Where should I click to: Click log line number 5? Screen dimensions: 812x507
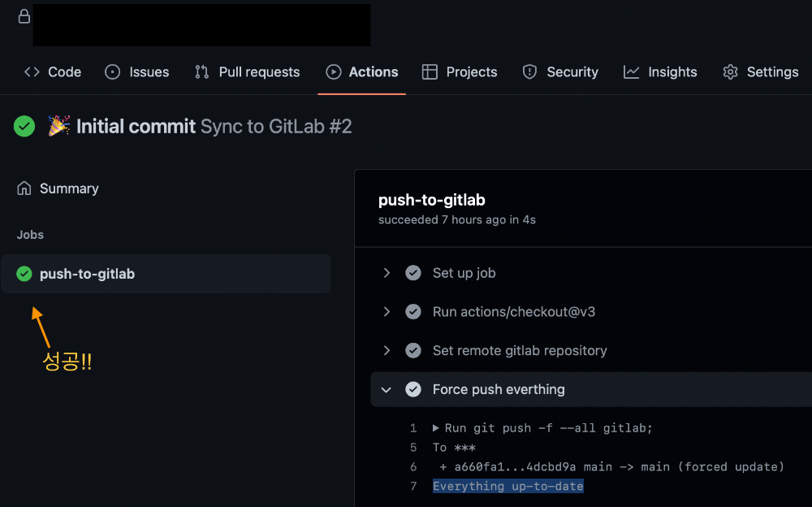(413, 448)
